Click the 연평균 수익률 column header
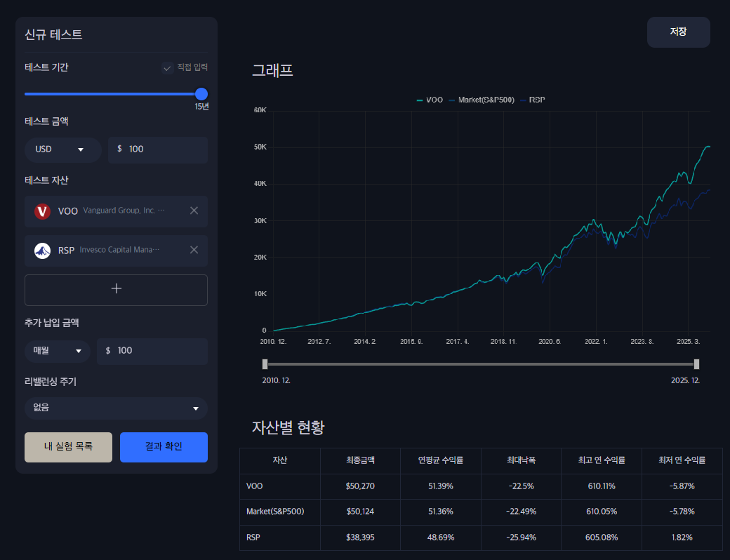Image resolution: width=730 pixels, height=560 pixels. [x=440, y=460]
